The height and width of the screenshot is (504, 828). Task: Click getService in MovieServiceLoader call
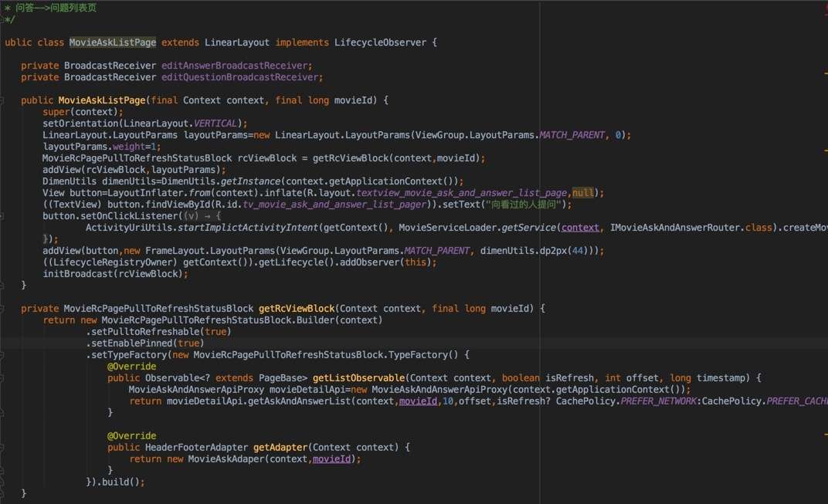coord(528,228)
